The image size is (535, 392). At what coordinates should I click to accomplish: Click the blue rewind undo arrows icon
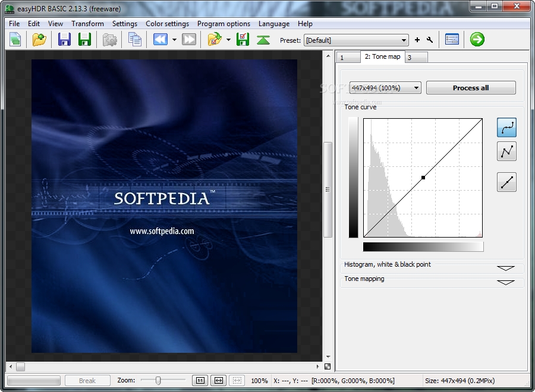(x=160, y=40)
